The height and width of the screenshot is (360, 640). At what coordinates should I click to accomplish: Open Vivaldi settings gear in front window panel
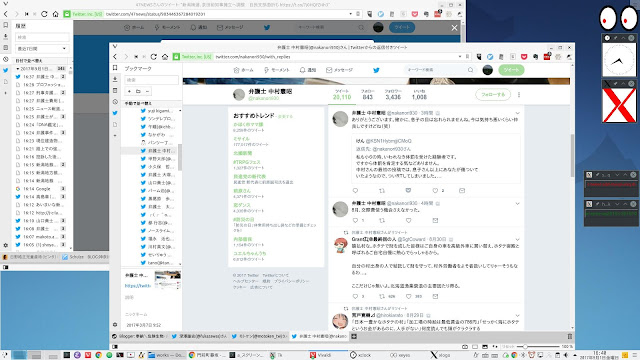pyautogui.click(x=115, y=325)
